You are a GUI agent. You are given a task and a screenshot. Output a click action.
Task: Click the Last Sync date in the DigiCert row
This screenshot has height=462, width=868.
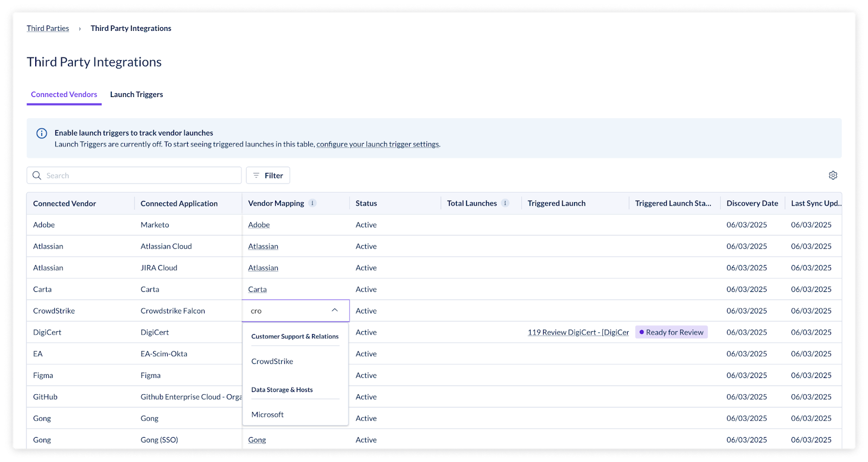click(811, 332)
